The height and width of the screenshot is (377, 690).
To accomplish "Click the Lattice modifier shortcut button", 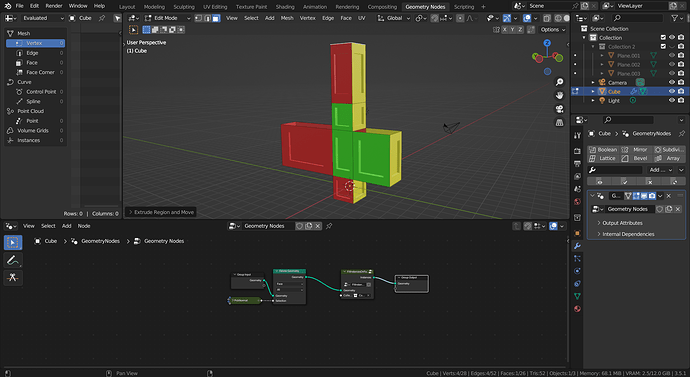I will [604, 158].
